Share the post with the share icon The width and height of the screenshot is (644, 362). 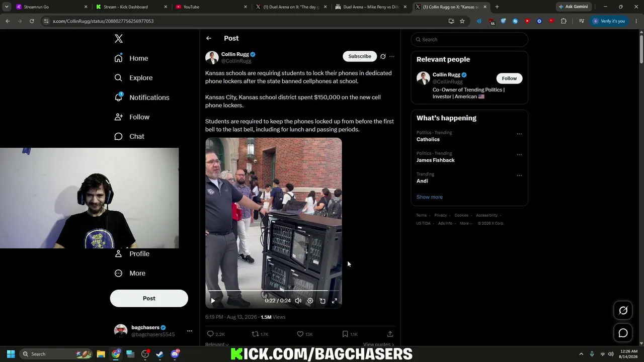tap(390, 334)
